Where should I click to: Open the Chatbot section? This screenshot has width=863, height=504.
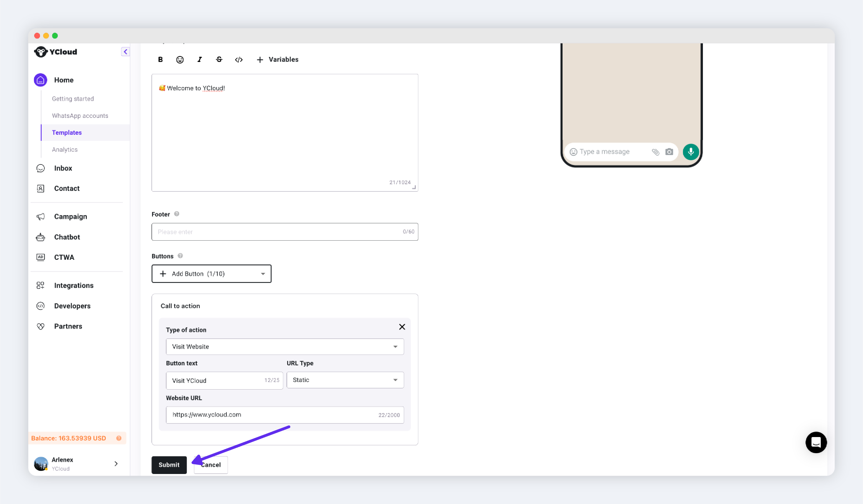[x=67, y=237]
